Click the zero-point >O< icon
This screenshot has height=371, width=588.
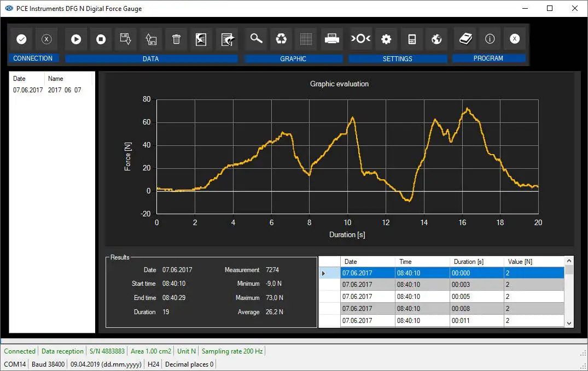coord(361,39)
